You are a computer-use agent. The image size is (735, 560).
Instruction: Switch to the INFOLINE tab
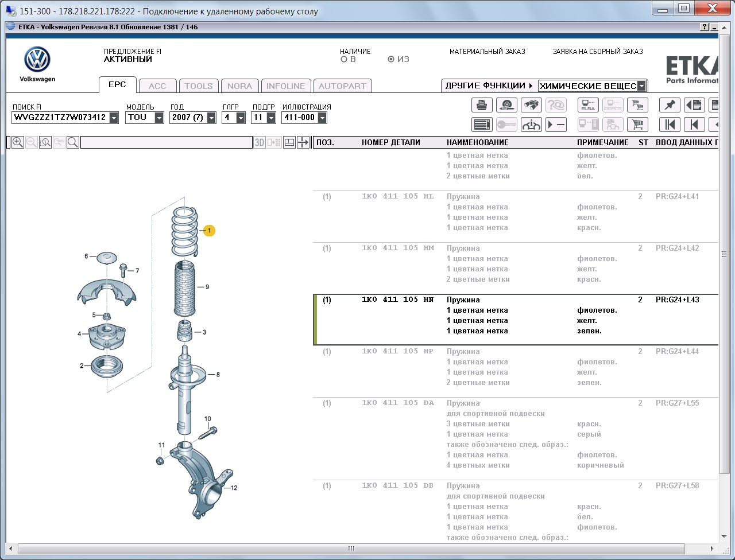coord(286,86)
